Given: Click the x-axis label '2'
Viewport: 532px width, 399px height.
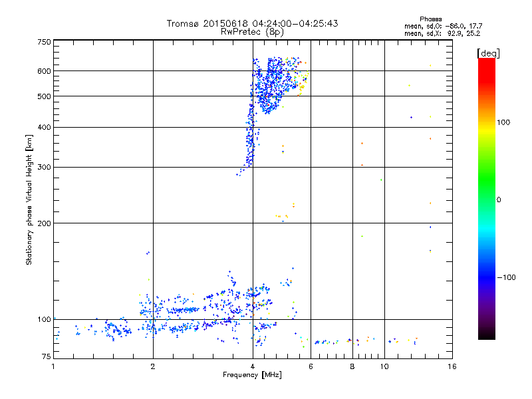Looking at the screenshot, I should (x=153, y=366).
